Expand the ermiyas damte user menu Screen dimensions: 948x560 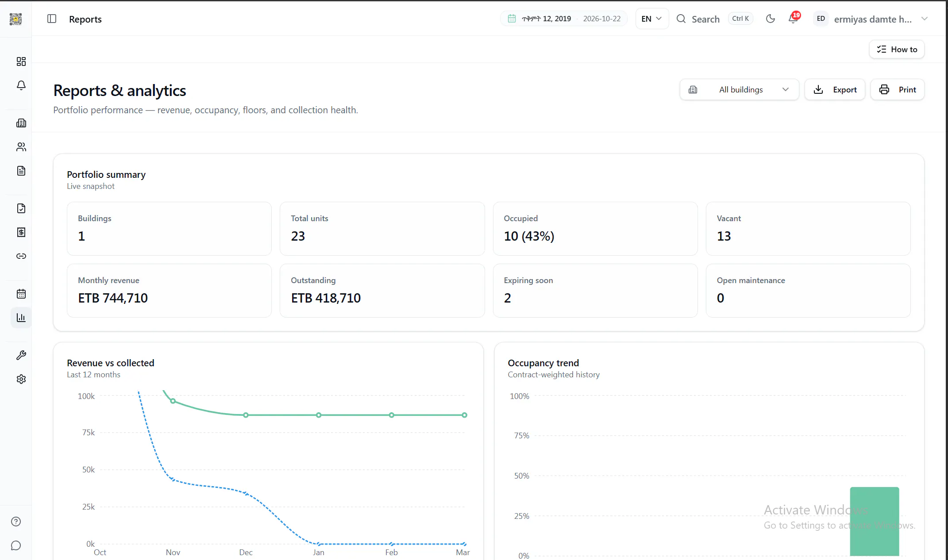(871, 19)
